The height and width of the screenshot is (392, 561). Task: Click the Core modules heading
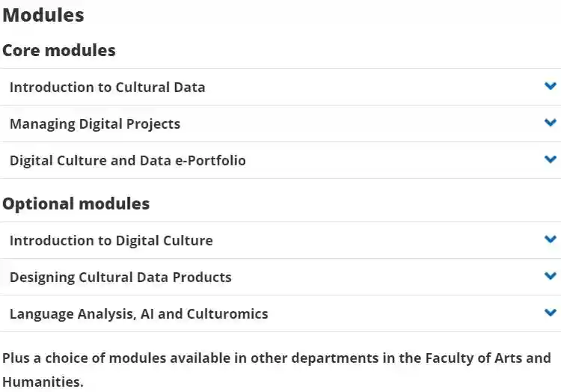pos(59,50)
